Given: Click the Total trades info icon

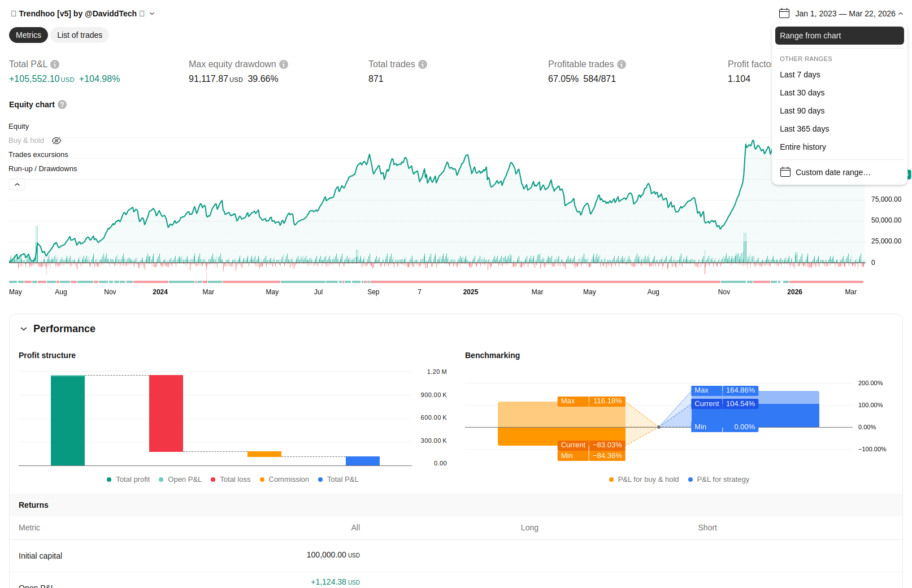Looking at the screenshot, I should coord(423,64).
